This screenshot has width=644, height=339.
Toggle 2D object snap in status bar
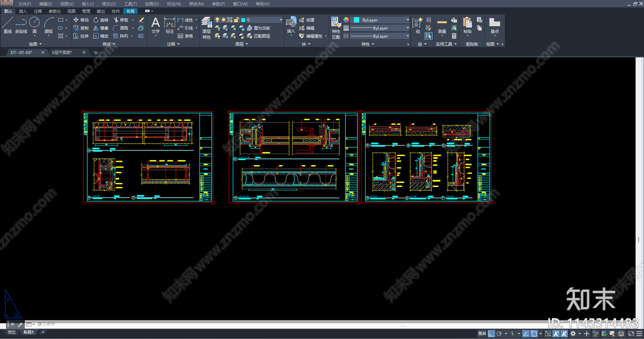pyautogui.click(x=534, y=333)
